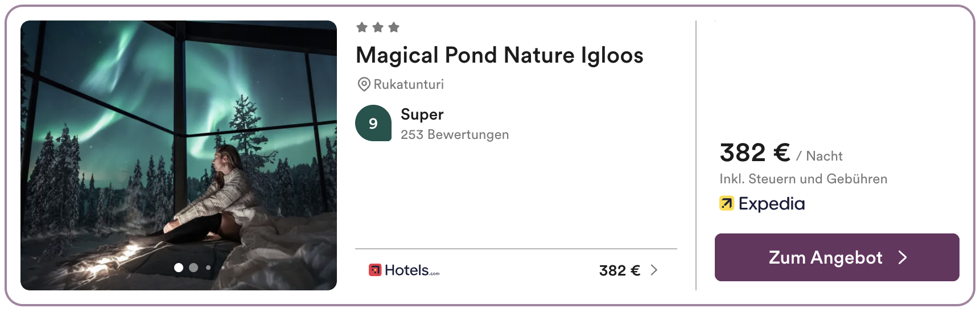Click the location pin icon
The image size is (980, 312).
(364, 84)
